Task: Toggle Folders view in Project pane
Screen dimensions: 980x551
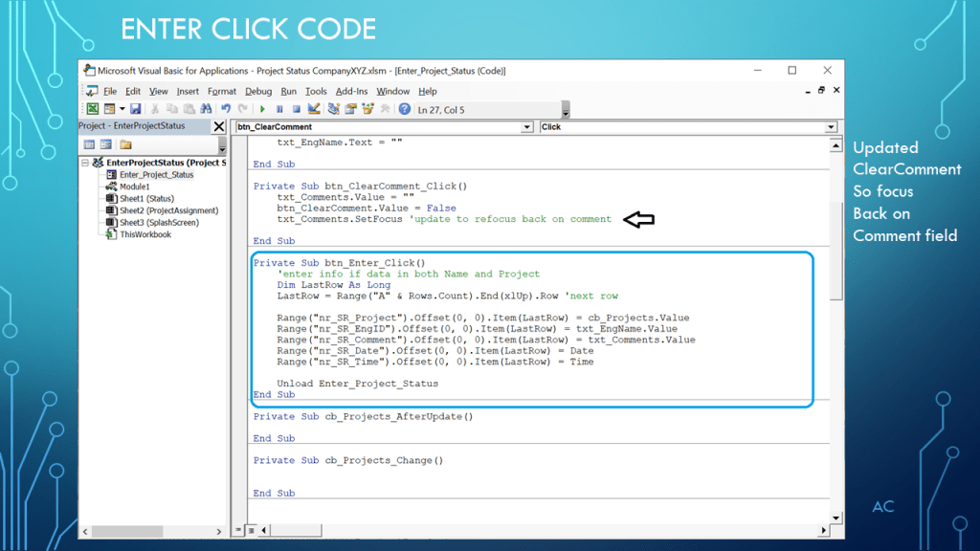Action: 125,145
